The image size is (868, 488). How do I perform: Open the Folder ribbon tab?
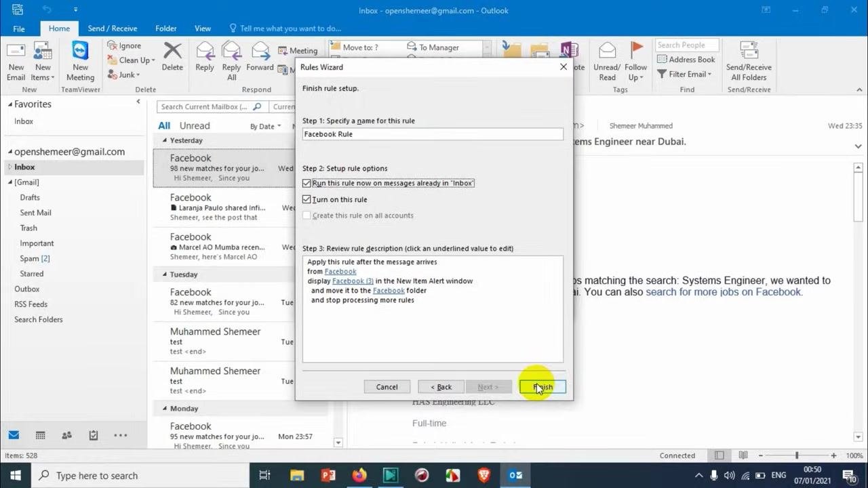(x=165, y=28)
